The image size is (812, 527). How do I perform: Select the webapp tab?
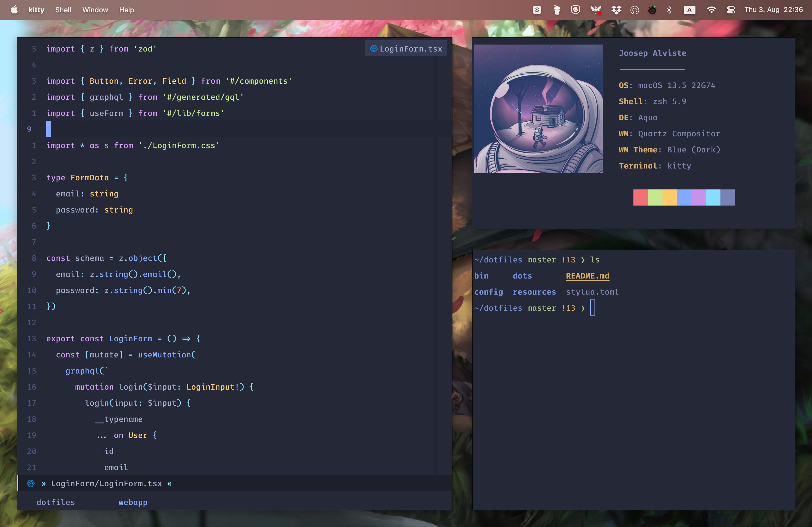click(133, 502)
